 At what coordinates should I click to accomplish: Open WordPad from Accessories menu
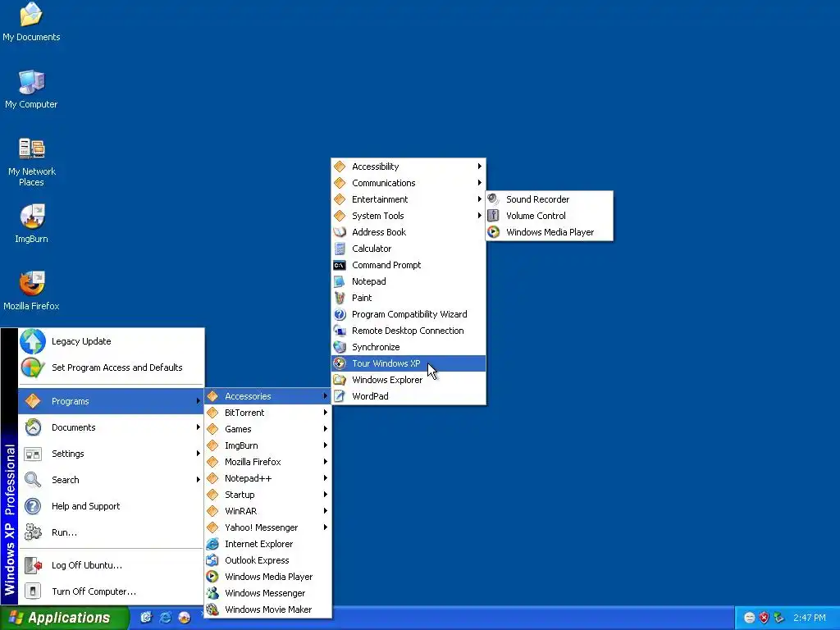click(x=409, y=396)
